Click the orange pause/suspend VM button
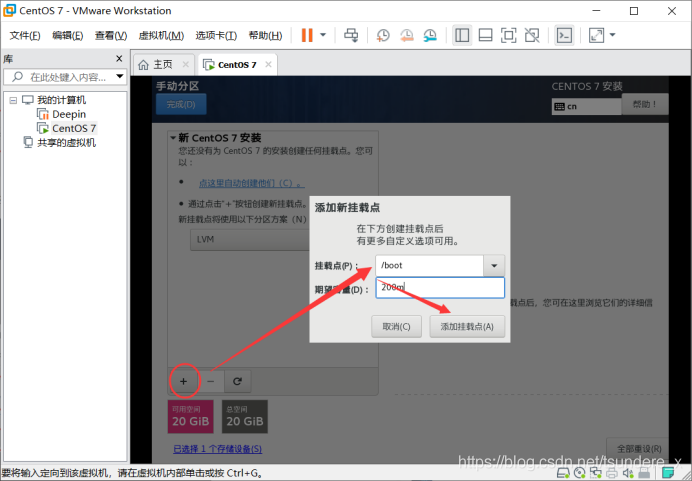Screen dimensions: 692x481 pyautogui.click(x=307, y=35)
